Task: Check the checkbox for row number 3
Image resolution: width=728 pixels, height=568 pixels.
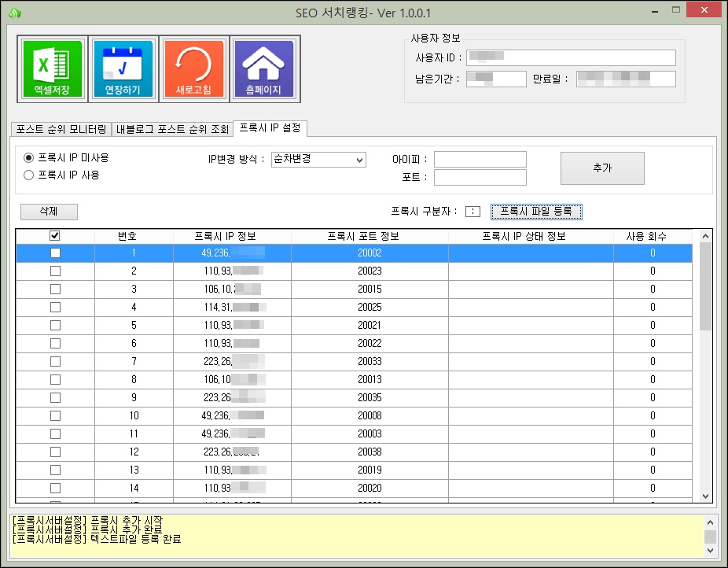Action: click(x=55, y=289)
